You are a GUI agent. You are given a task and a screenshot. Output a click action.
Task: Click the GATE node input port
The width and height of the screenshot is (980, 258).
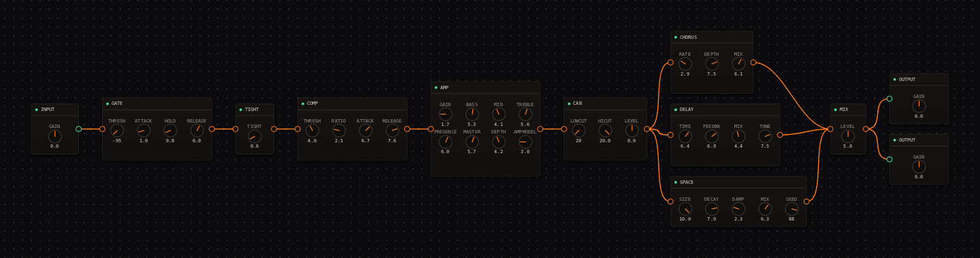coord(102,129)
